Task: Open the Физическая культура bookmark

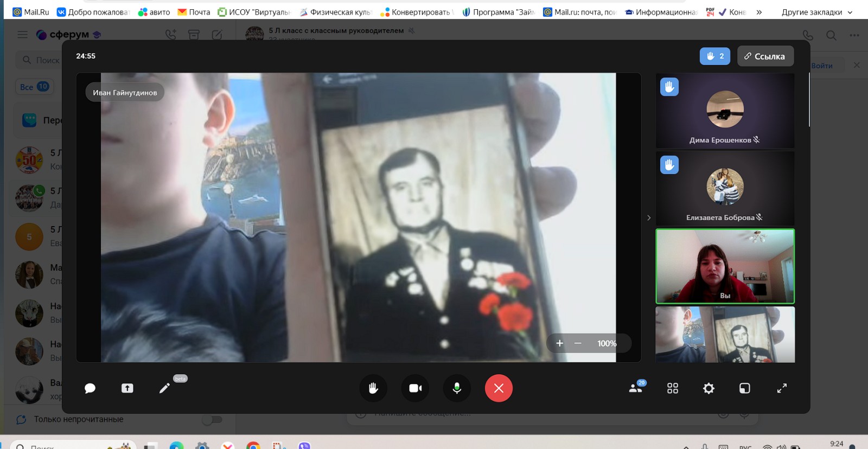Action: tap(336, 12)
